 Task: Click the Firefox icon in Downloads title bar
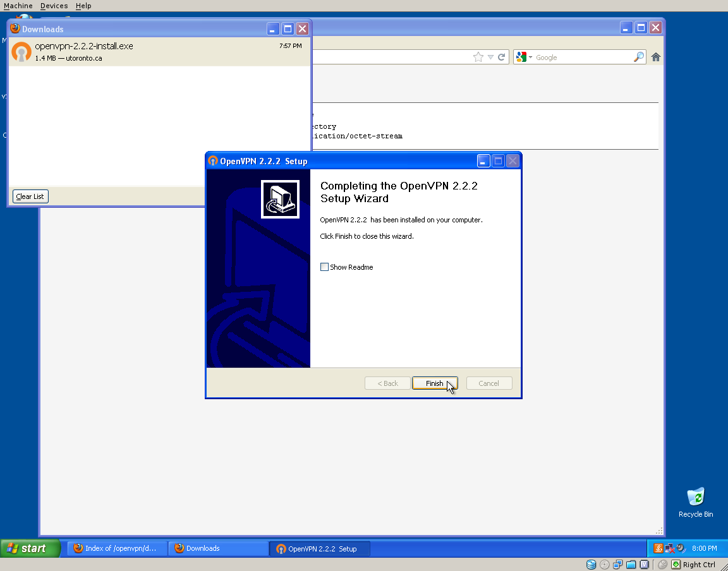point(15,29)
